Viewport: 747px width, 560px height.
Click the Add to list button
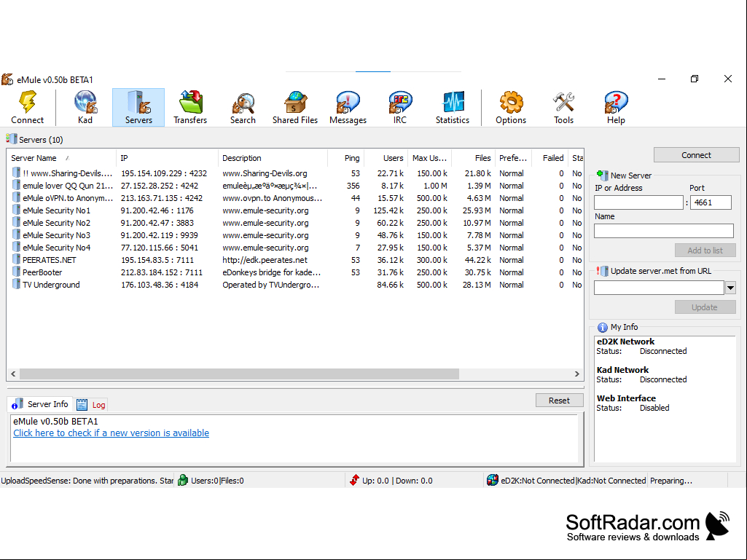[705, 251]
